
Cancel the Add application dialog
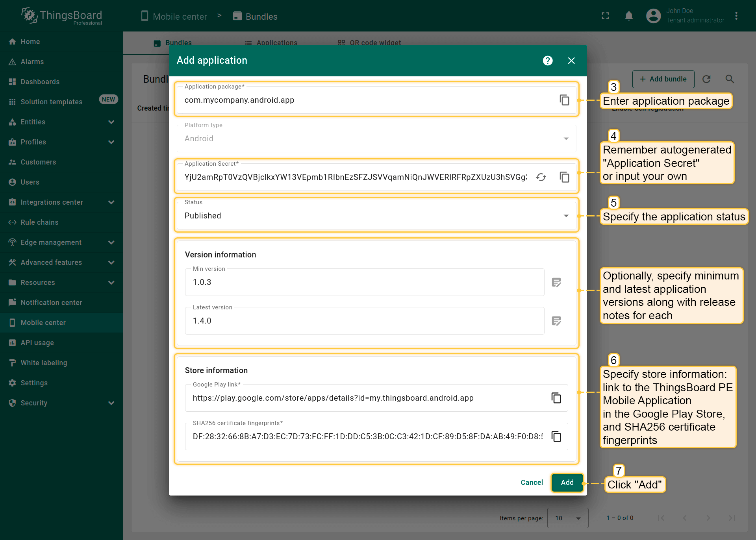coord(532,483)
